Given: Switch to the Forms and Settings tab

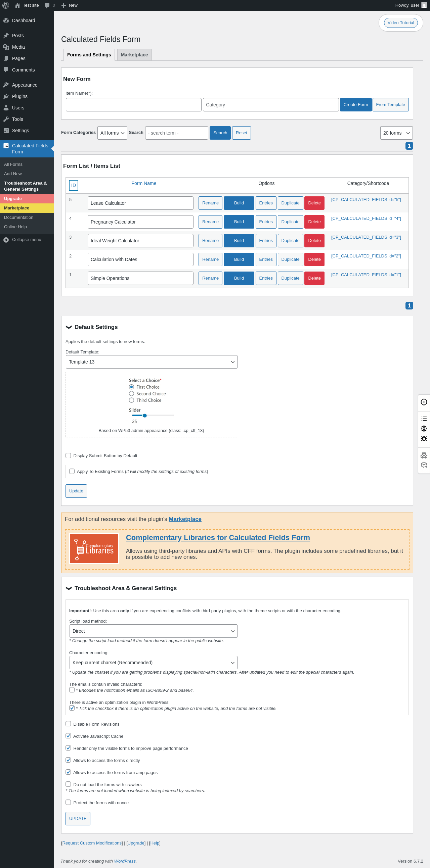Looking at the screenshot, I should pos(89,55).
